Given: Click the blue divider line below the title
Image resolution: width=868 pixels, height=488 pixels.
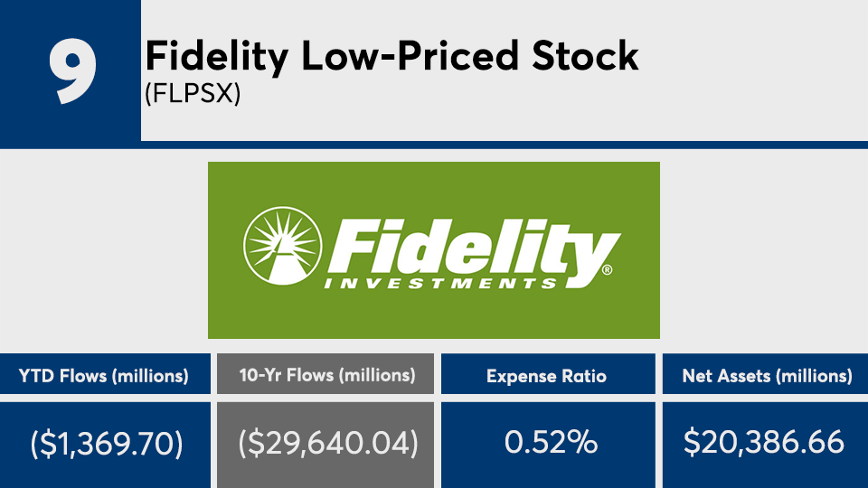Looking at the screenshot, I should coord(503,145).
